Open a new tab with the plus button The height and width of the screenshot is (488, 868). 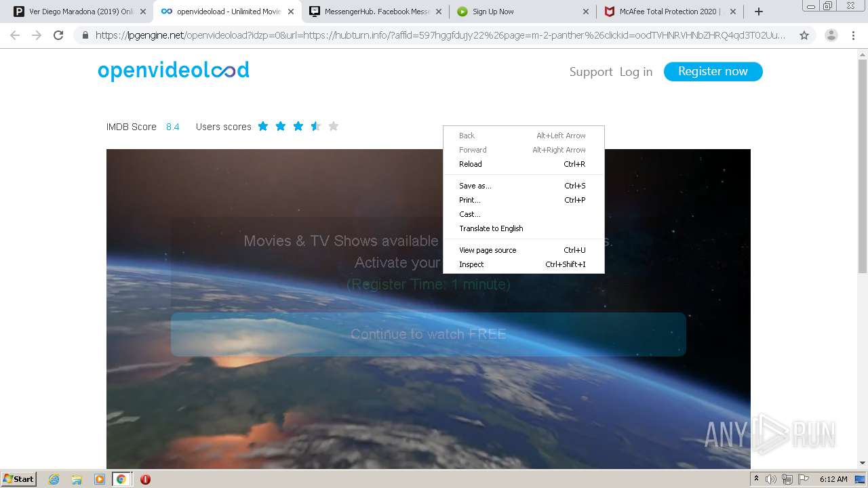tap(759, 12)
